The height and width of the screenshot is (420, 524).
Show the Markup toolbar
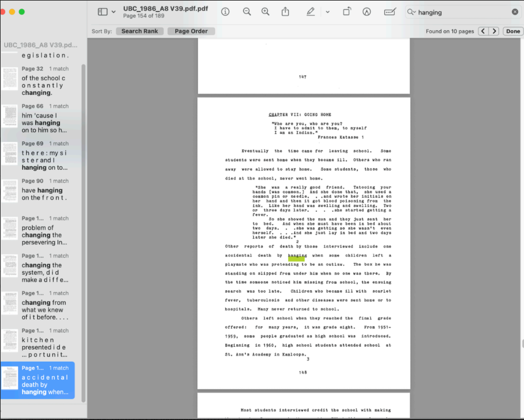click(x=367, y=12)
